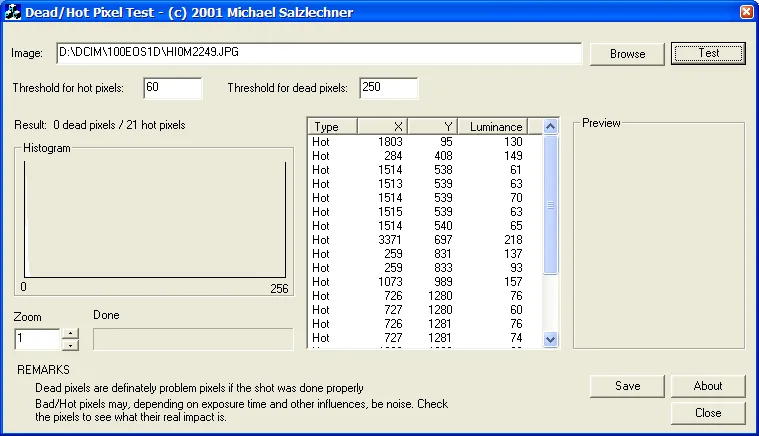Click the Image file path field
Viewport: 759px width, 436px height.
coord(318,54)
